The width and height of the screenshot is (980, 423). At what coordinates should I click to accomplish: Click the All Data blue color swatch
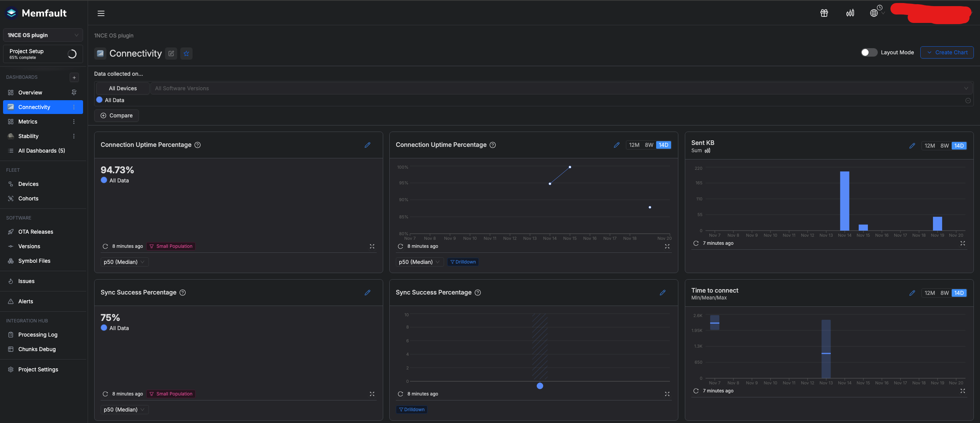(100, 100)
